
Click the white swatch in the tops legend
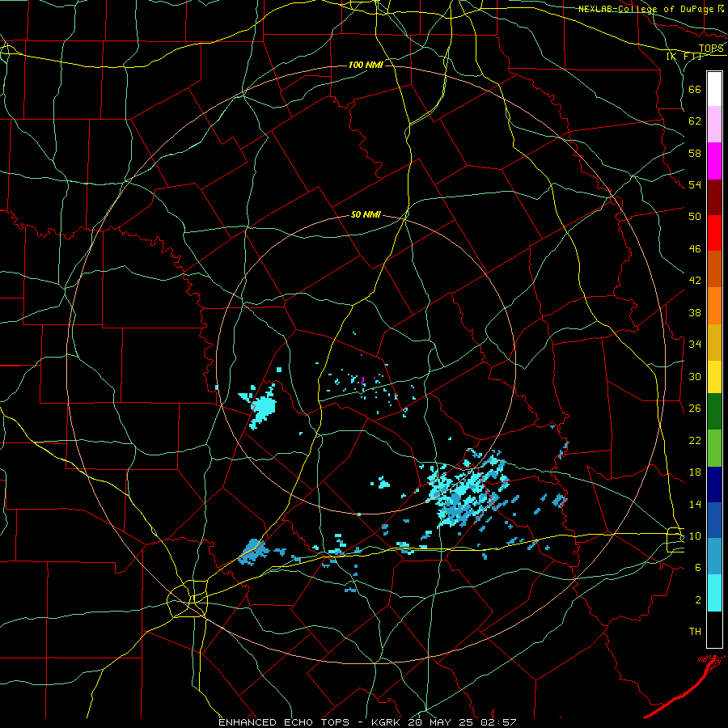click(714, 89)
